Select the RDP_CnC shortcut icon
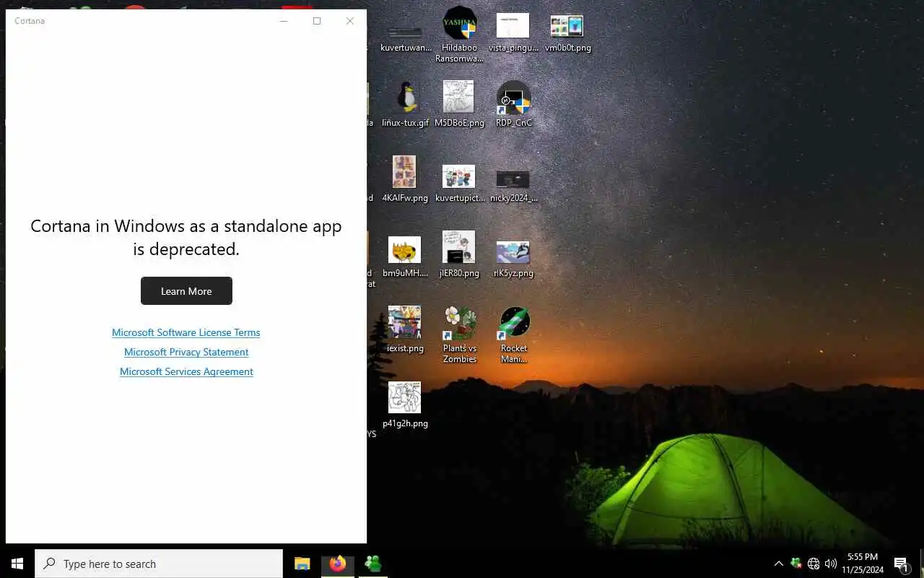The image size is (924, 578). click(513, 105)
